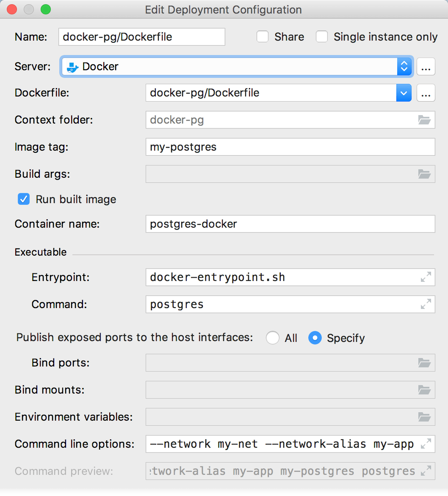Click the Command line options field
This screenshot has height=496, width=448.
(290, 444)
